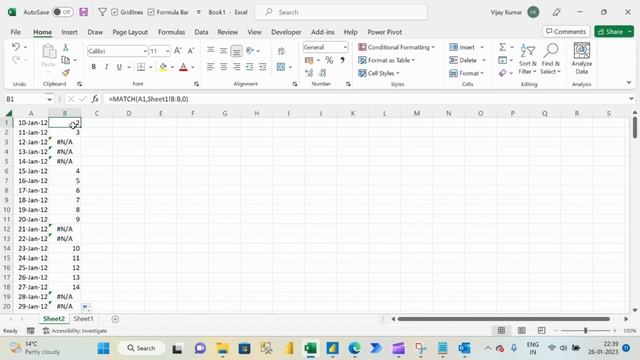This screenshot has height=360, width=640.
Task: Click the Search box in title bar
Action: tap(341, 12)
